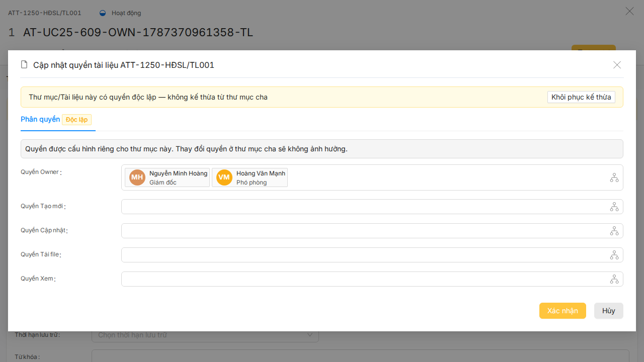Click the VM avatar
The width and height of the screenshot is (644, 362).
pyautogui.click(x=224, y=177)
